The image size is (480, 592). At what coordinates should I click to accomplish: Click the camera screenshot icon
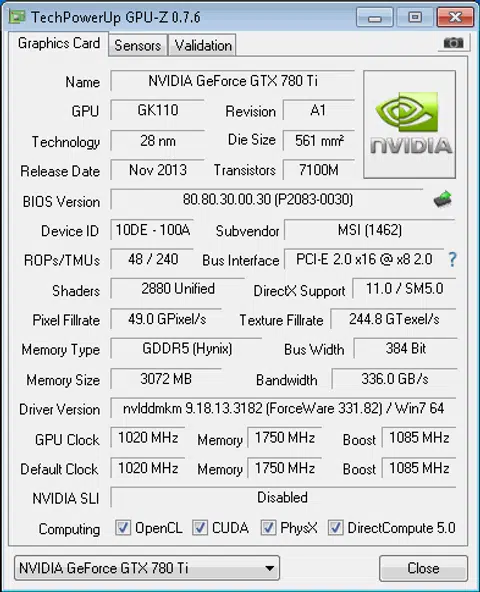(453, 43)
